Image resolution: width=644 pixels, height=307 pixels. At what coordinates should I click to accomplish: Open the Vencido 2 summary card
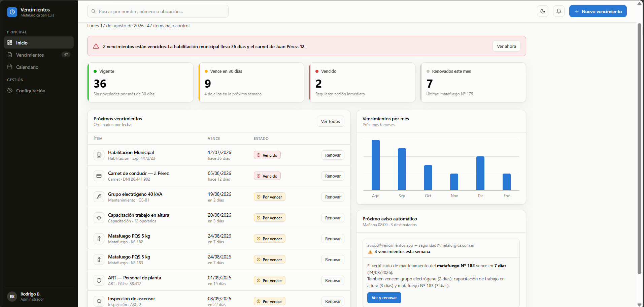(362, 82)
